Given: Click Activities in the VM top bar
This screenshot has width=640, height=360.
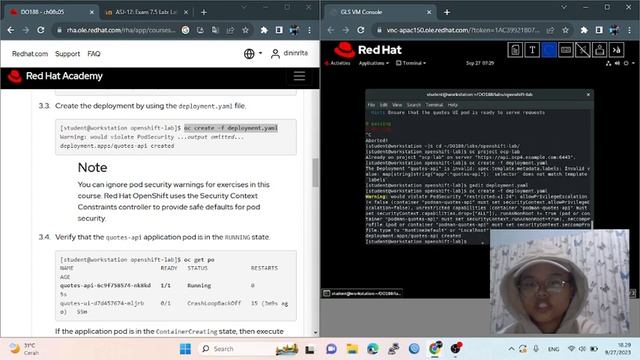Looking at the screenshot, I should [x=338, y=63].
